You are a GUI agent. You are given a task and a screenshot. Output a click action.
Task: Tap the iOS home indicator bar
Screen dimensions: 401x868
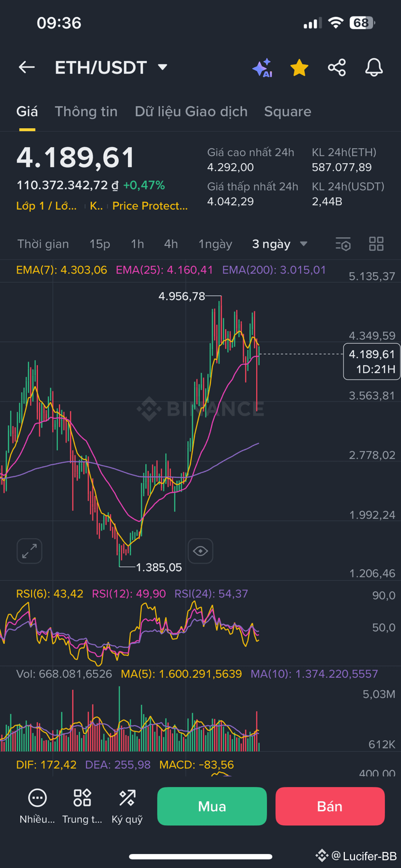(200, 856)
